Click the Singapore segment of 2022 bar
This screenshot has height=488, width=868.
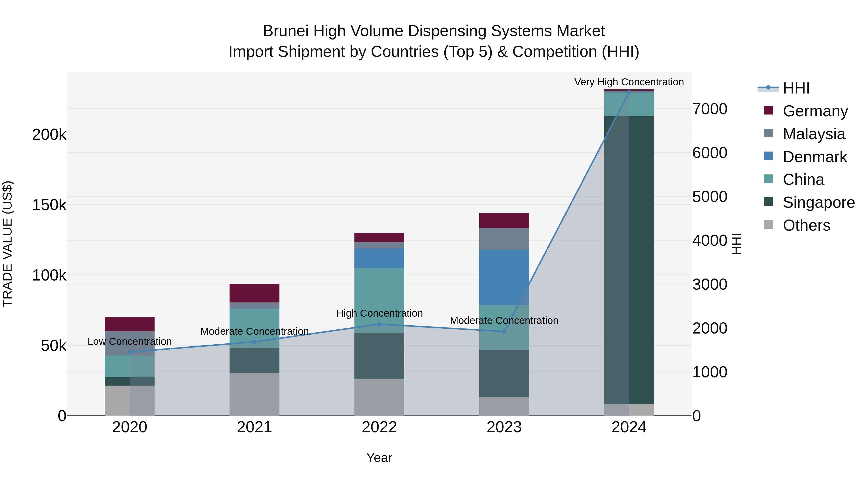point(380,356)
